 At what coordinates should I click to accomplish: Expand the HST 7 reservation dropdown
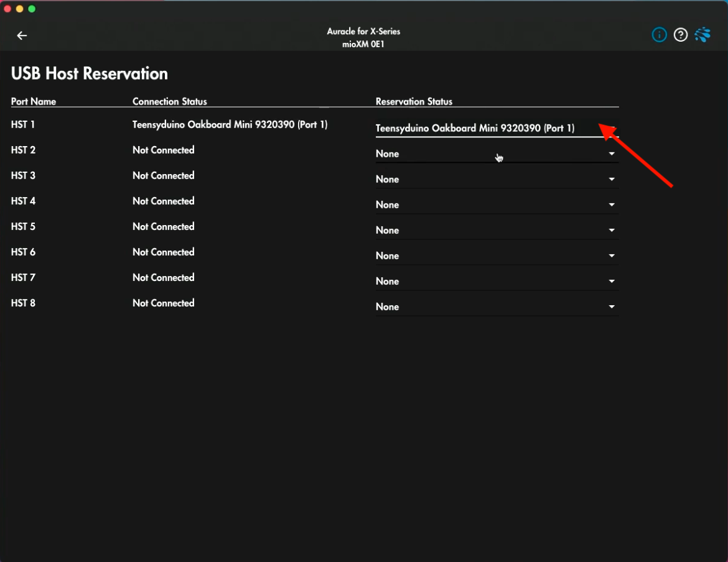point(497,282)
